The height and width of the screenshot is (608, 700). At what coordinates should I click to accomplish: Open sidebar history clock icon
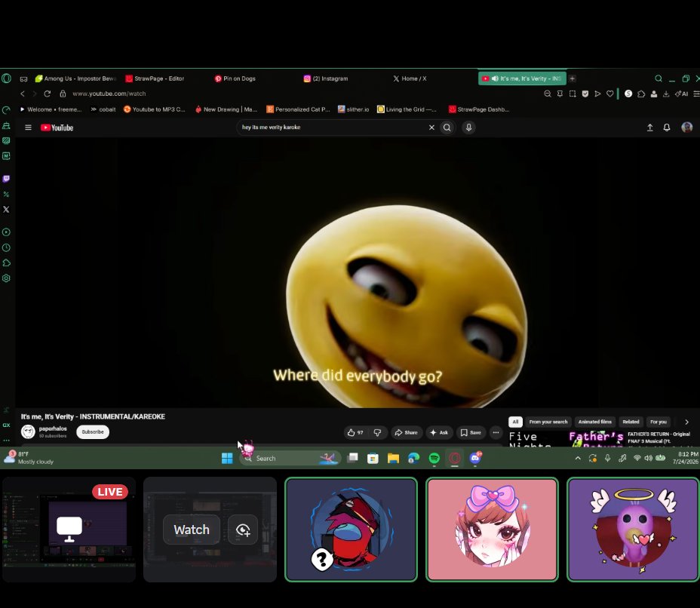pyautogui.click(x=6, y=247)
